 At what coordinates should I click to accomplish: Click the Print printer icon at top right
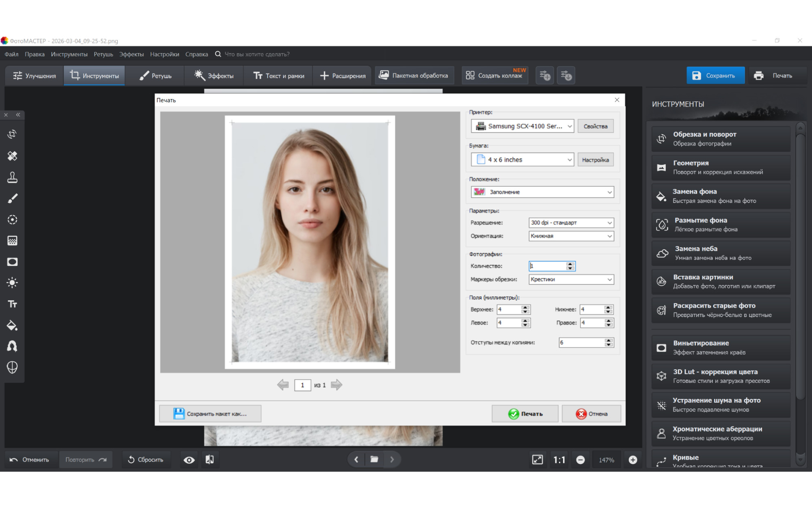point(758,76)
